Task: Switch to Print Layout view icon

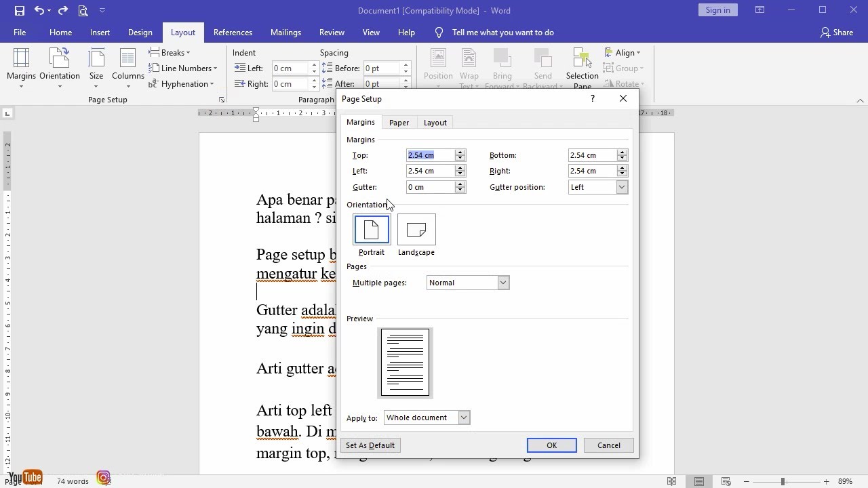Action: click(x=698, y=481)
